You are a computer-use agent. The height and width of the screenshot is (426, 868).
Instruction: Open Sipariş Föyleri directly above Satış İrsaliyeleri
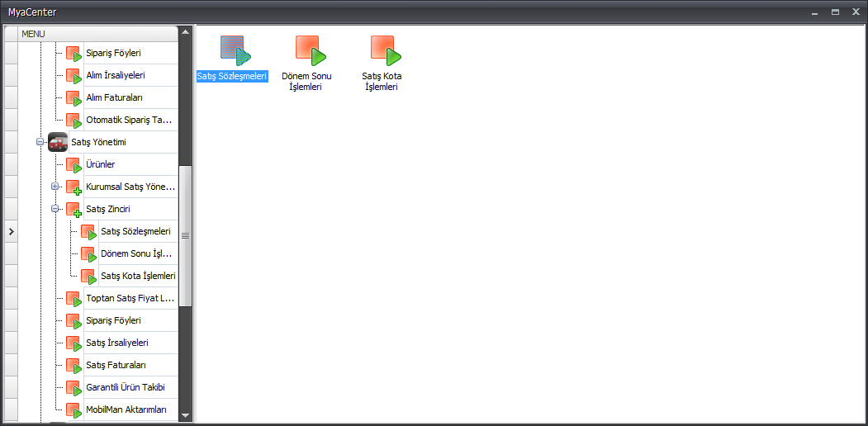pyautogui.click(x=130, y=320)
